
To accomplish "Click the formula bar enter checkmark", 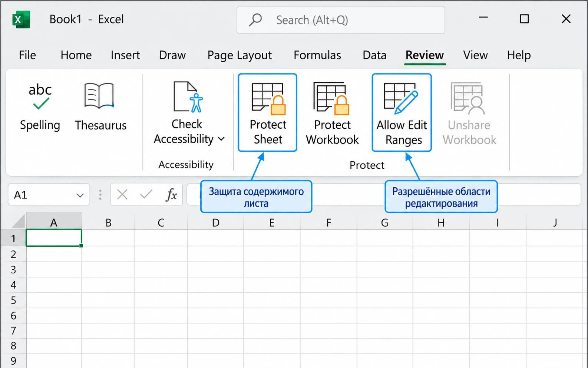I will [146, 194].
